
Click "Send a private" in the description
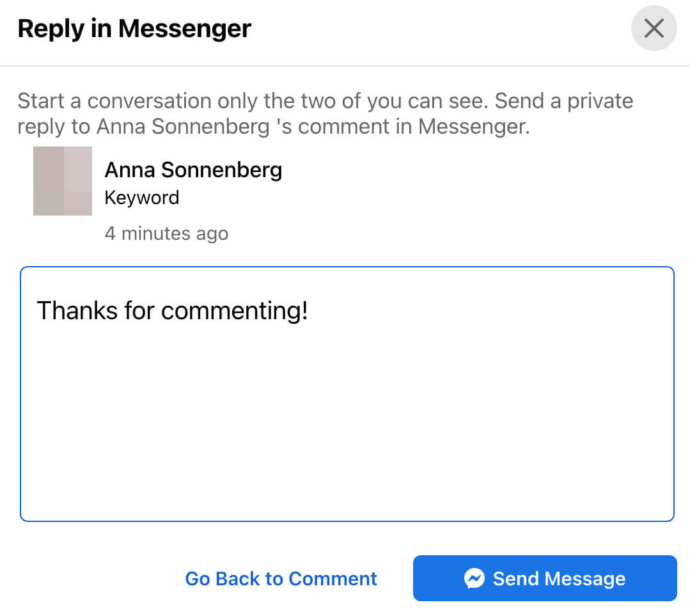564,101
